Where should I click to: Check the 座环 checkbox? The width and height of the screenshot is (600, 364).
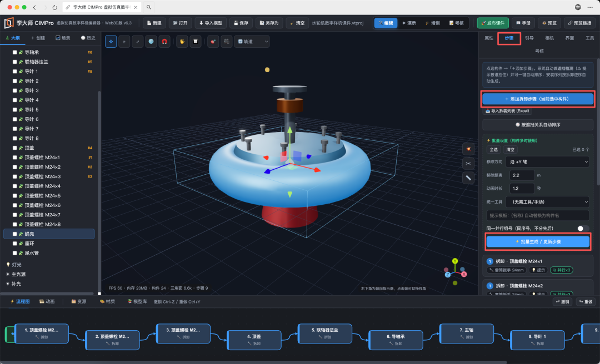tap(14, 244)
